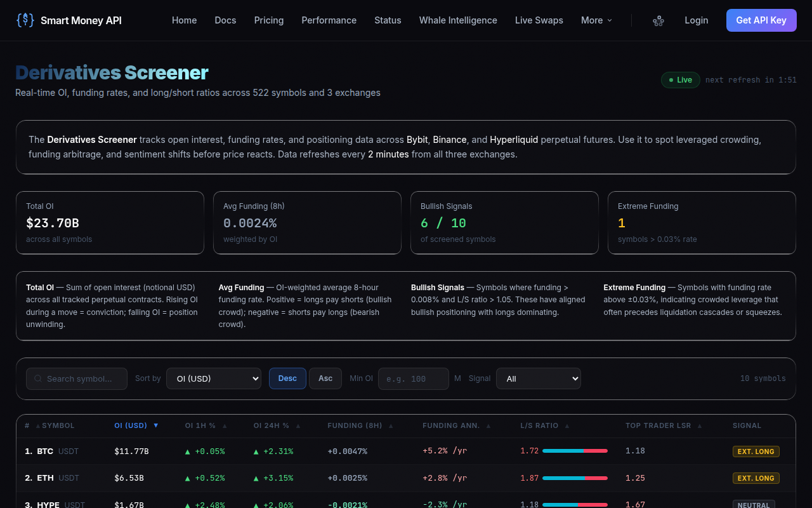Focus the Min OI input field
Viewport: 812px width, 508px height.
[414, 378]
